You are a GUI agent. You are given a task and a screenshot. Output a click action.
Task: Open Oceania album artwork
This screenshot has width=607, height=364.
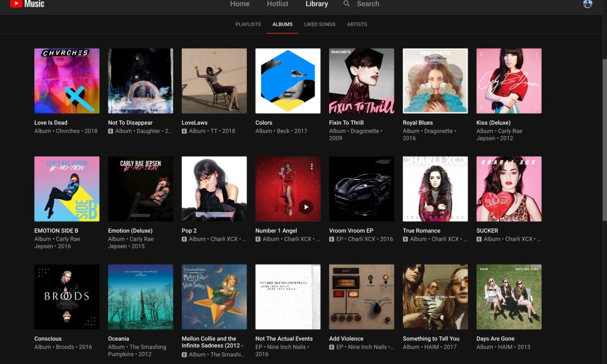[141, 296]
